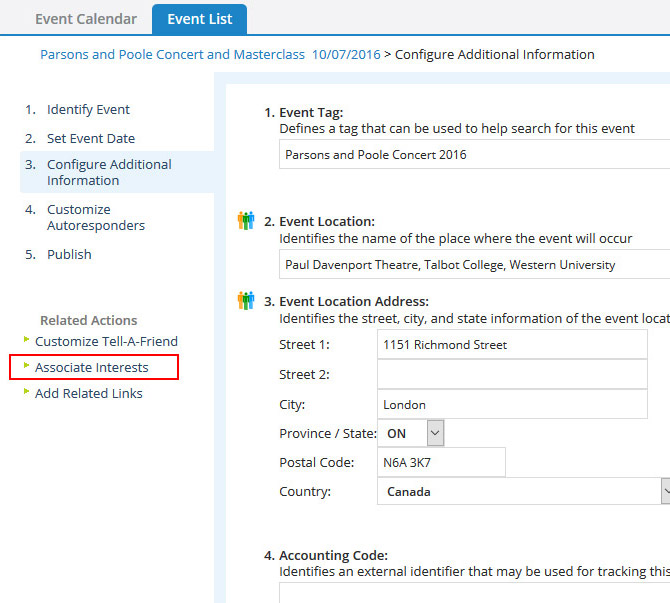Click the Event Location text field
This screenshot has height=603, width=670.
point(474,265)
